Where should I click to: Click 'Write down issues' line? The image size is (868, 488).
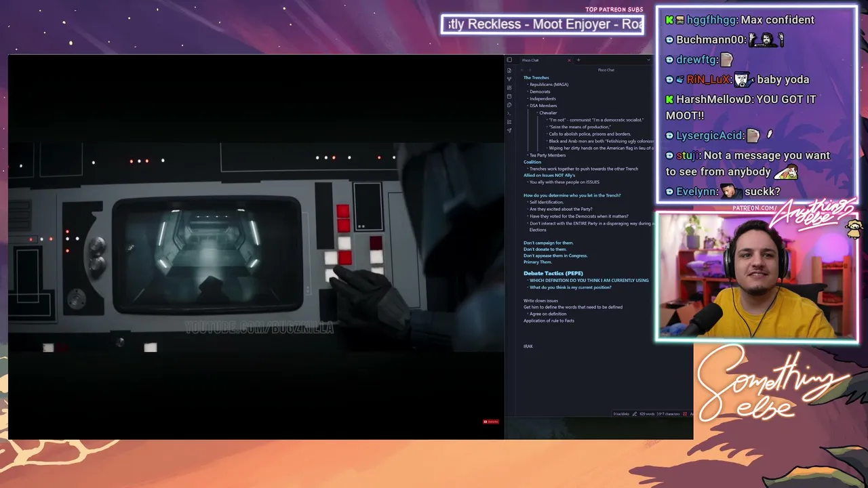[x=540, y=300]
